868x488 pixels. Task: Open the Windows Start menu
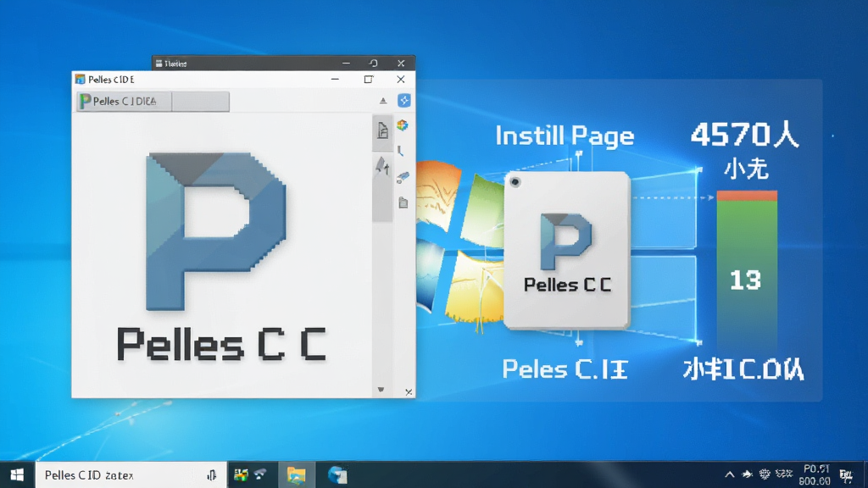click(x=17, y=474)
